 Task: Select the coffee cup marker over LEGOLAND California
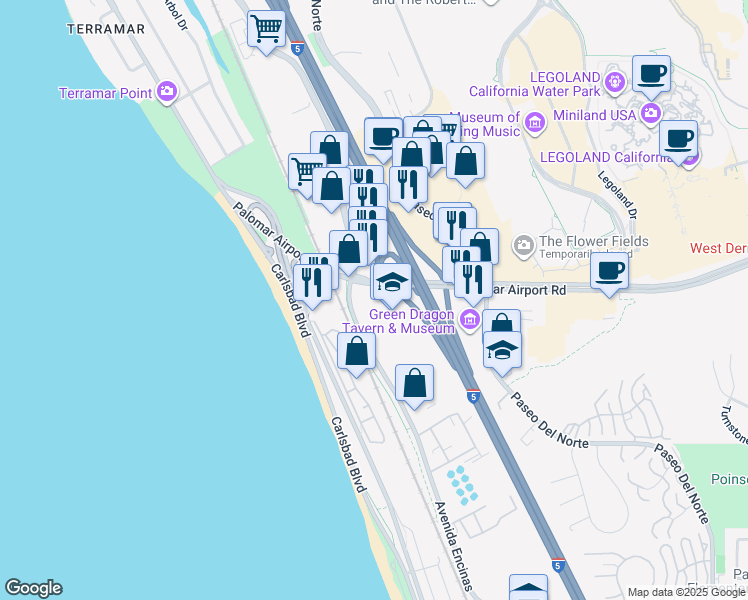tap(678, 139)
